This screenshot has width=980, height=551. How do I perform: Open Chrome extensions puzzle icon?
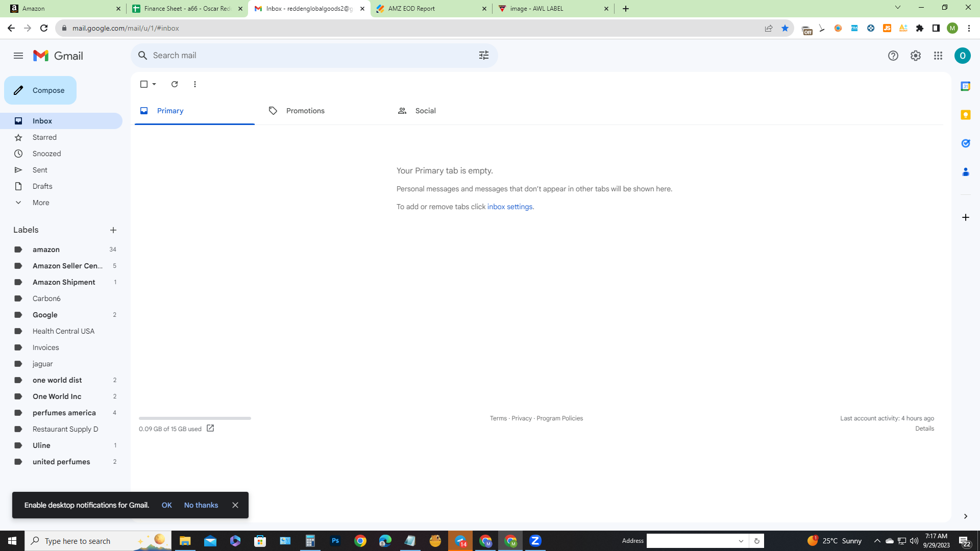[920, 28]
